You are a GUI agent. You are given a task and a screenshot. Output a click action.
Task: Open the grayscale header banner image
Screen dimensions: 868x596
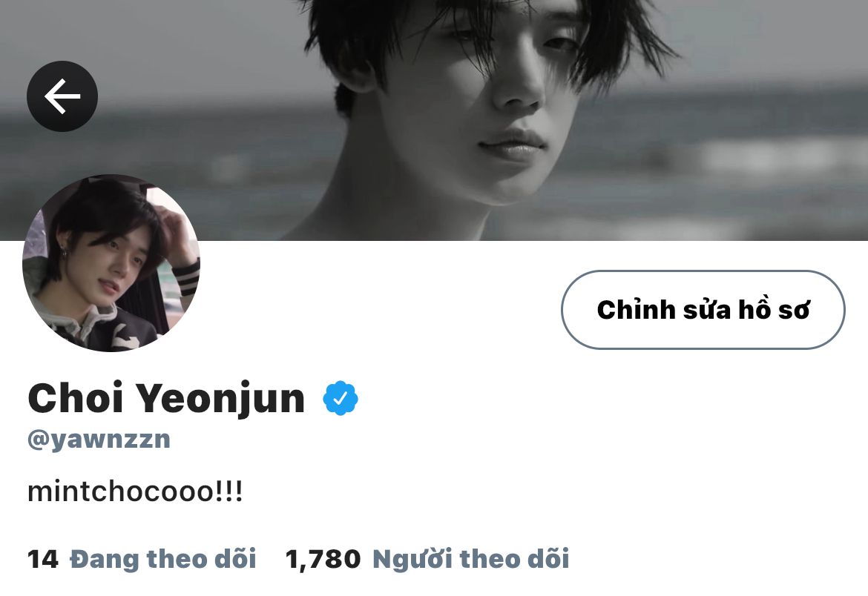(x=434, y=120)
